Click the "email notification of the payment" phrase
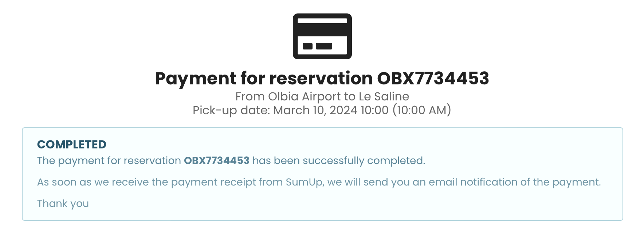The image size is (644, 243). [x=514, y=182]
